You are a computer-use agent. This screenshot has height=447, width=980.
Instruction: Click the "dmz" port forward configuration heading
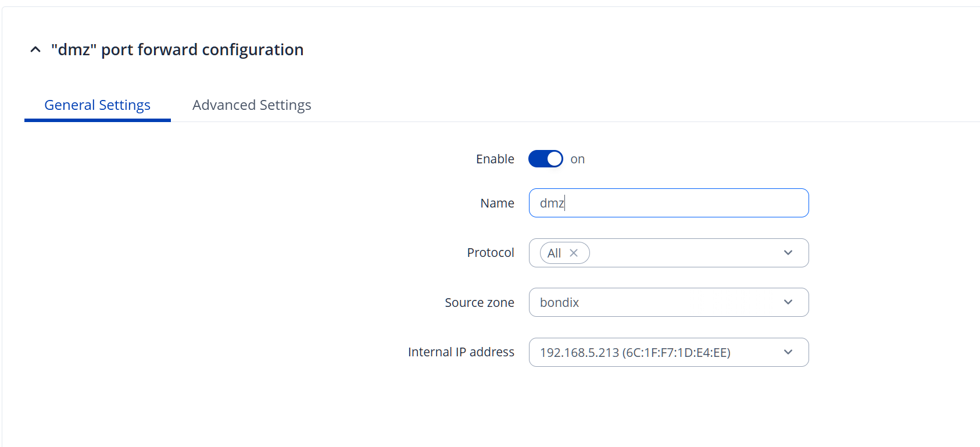pyautogui.click(x=177, y=50)
